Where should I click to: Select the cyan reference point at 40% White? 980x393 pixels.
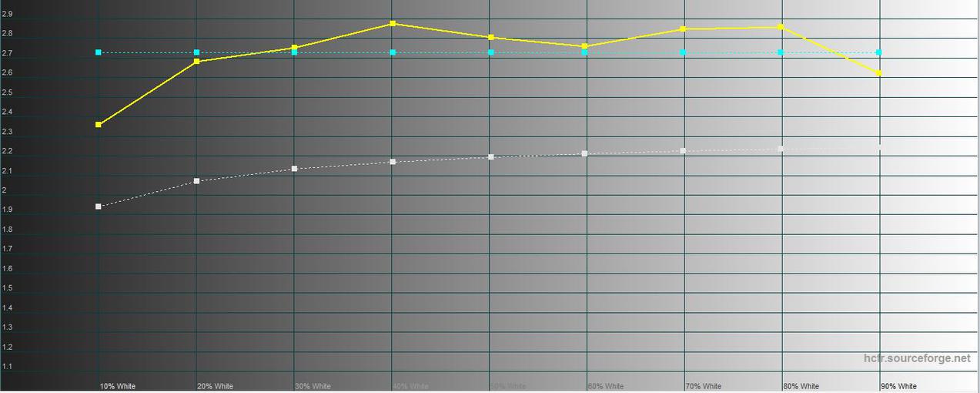tap(393, 52)
